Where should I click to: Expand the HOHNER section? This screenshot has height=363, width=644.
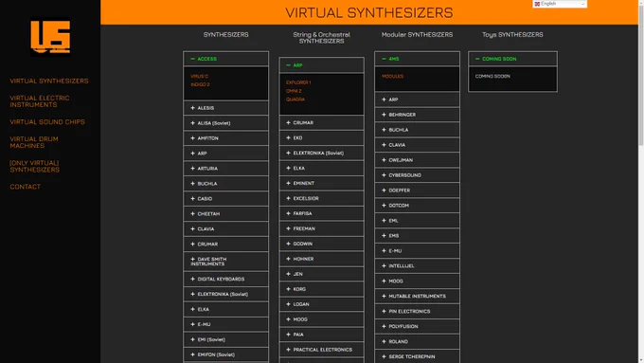322,259
